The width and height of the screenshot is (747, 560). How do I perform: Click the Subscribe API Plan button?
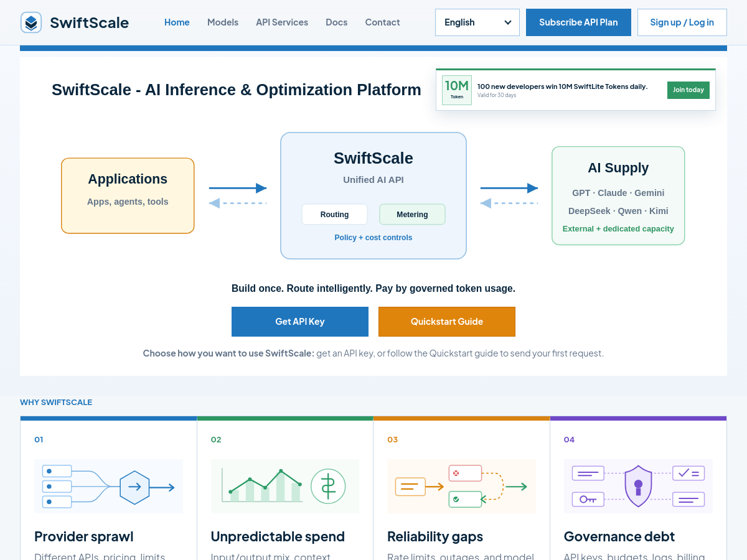pyautogui.click(x=578, y=22)
